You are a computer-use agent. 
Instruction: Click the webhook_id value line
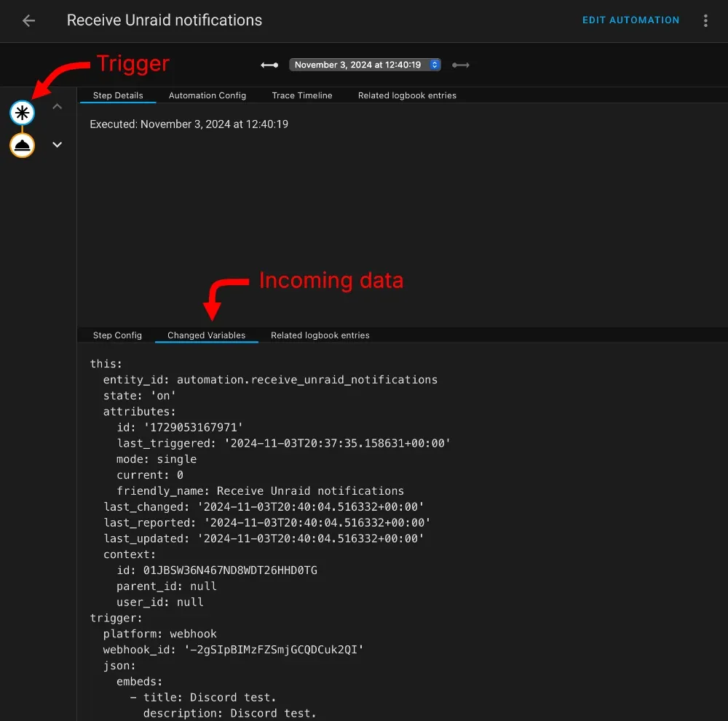[x=233, y=650]
